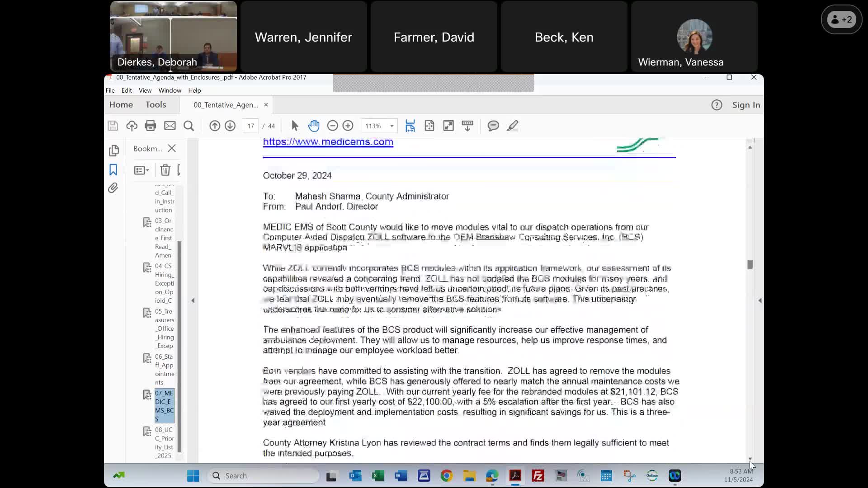The height and width of the screenshot is (488, 868).
Task: Select the 00_Tentative_Agen document tab
Action: click(226, 105)
